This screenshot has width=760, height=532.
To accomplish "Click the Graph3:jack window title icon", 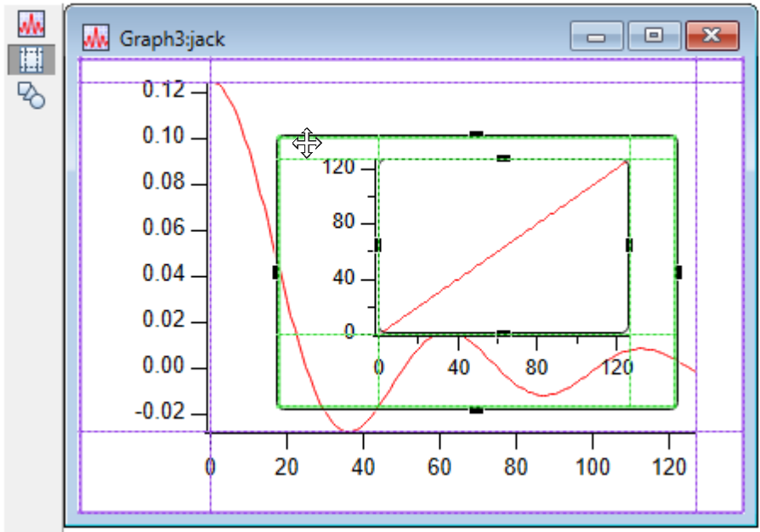I will (x=95, y=37).
